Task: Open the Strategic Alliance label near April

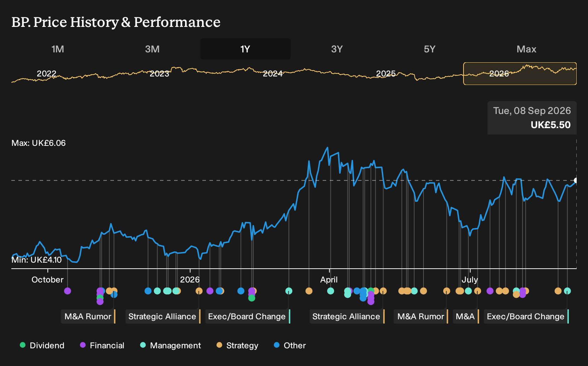Action: click(x=347, y=316)
